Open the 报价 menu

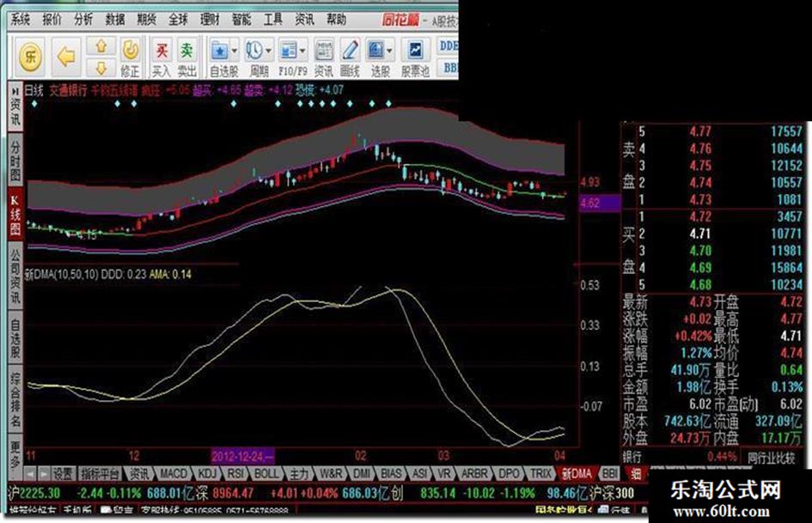(x=52, y=20)
